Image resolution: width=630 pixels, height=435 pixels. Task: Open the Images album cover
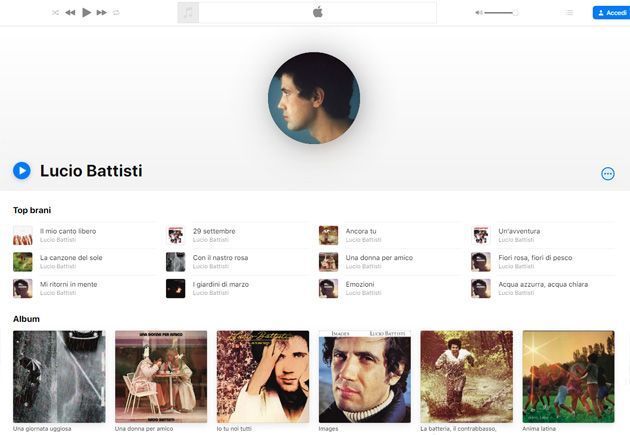tap(364, 377)
